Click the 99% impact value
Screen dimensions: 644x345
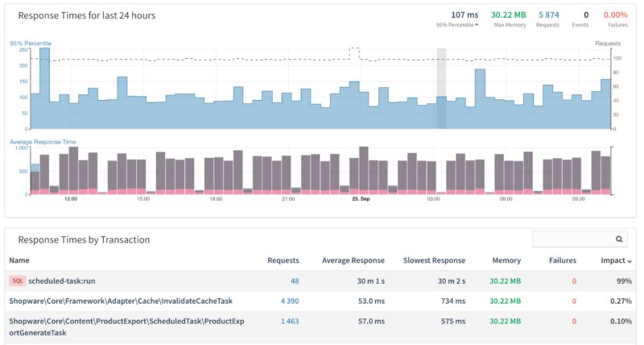pyautogui.click(x=624, y=281)
